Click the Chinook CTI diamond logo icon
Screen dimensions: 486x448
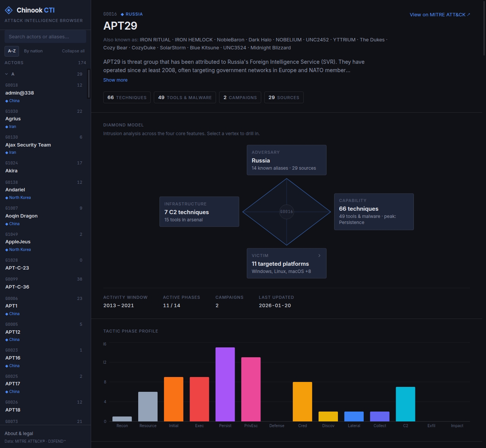9,10
